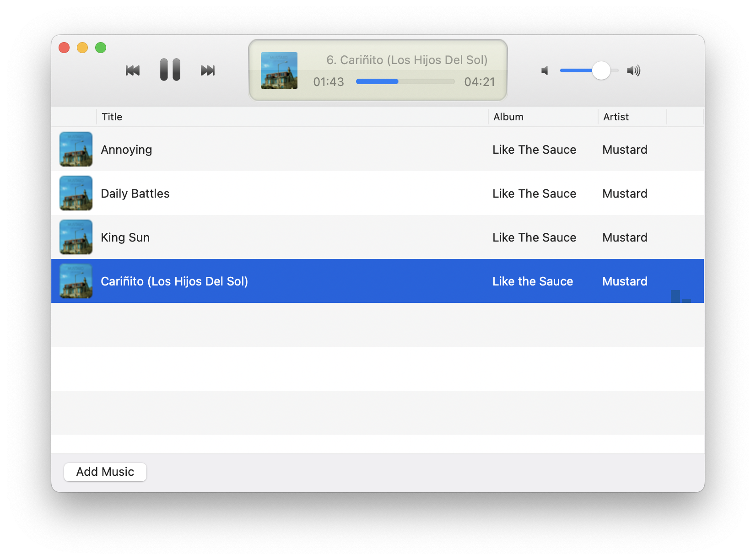Minimize the window with yellow button
756x560 pixels.
(82, 48)
